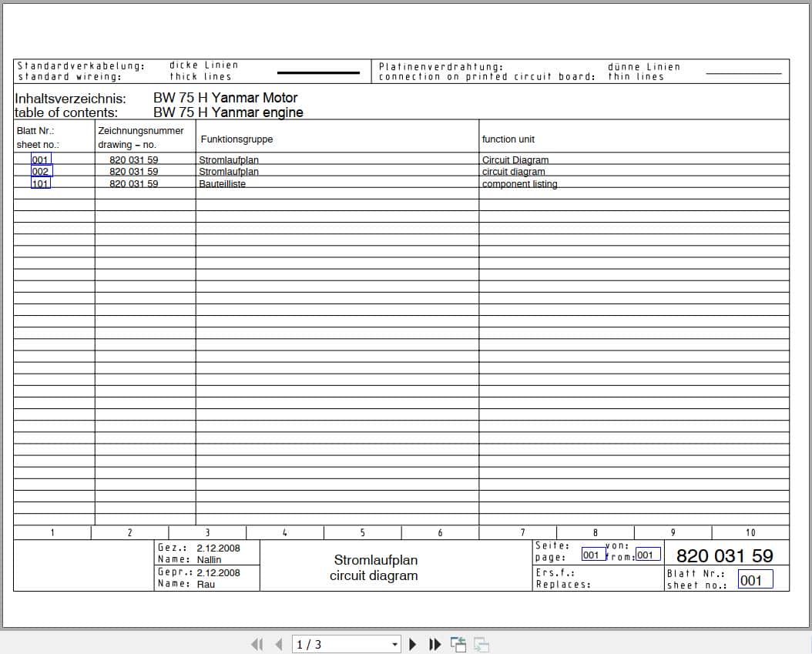Screen dimensions: 812x654
Task: Select the name 'Nallin' in title block
Action: click(209, 560)
